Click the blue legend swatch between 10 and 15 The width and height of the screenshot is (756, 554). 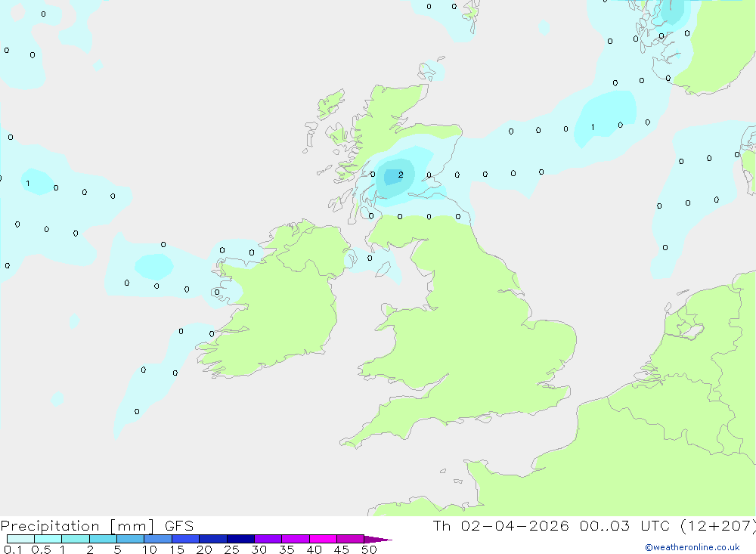158,539
